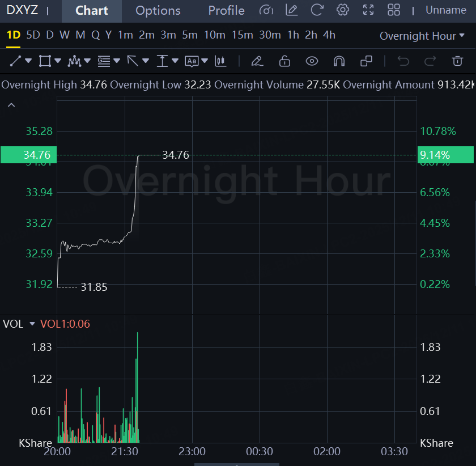Open the candlestick chart type icon

click(x=221, y=61)
